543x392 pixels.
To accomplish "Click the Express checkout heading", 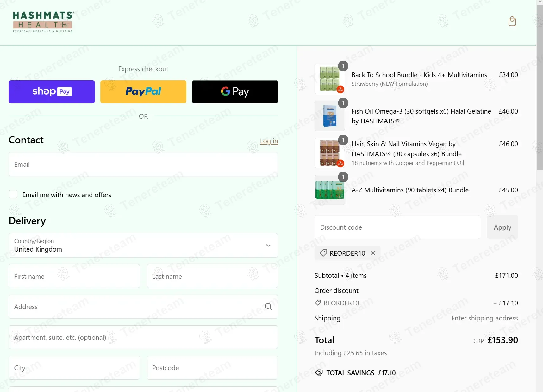I will pos(143,69).
